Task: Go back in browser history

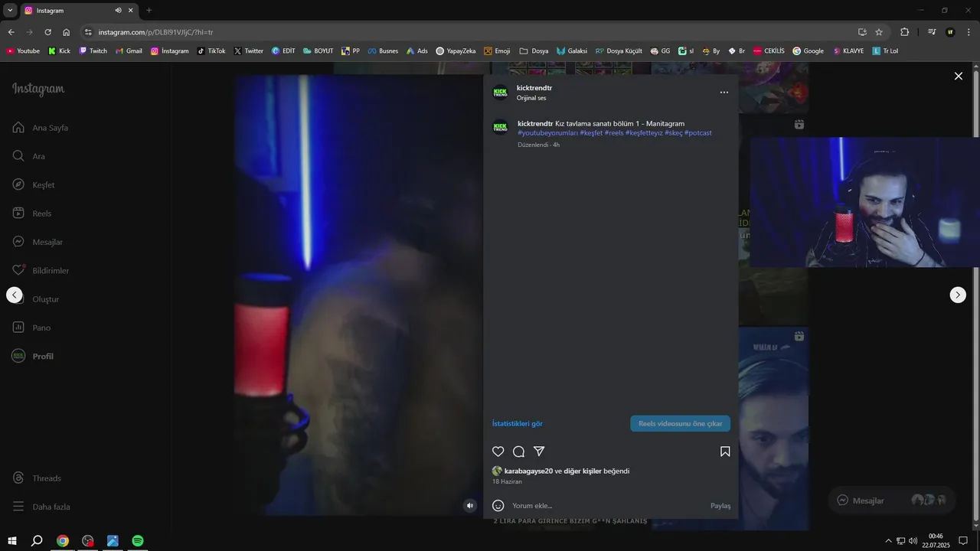Action: pos(11,32)
